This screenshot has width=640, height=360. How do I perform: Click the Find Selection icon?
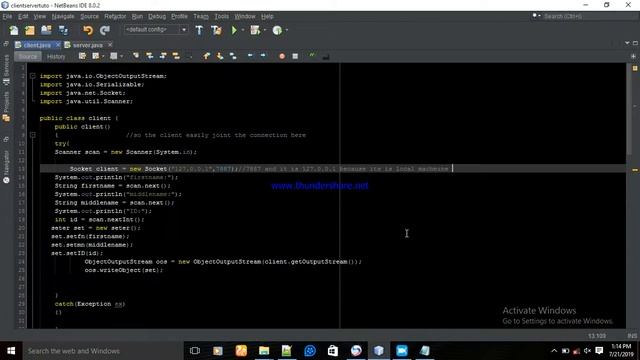(x=136, y=56)
